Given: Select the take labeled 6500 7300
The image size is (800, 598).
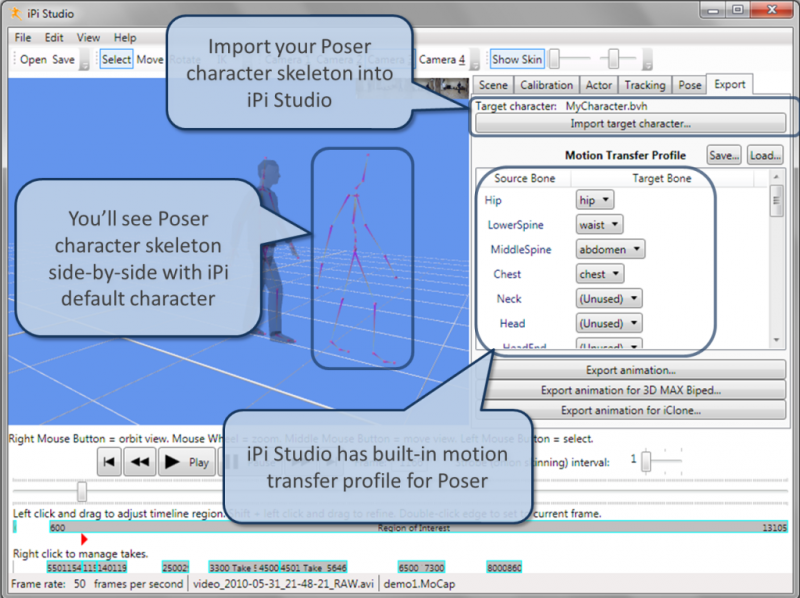Looking at the screenshot, I should (x=421, y=567).
